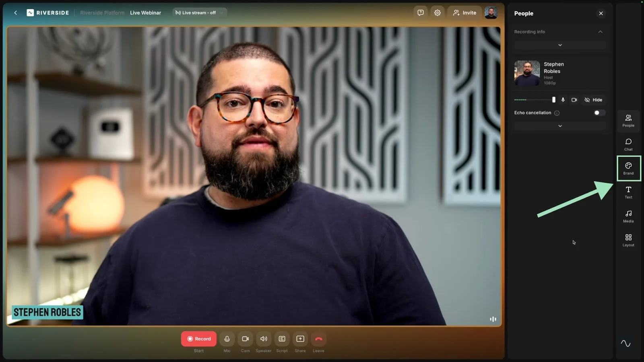The height and width of the screenshot is (362, 644).
Task: Select Riverside Platform in the top bar
Action: (x=102, y=12)
